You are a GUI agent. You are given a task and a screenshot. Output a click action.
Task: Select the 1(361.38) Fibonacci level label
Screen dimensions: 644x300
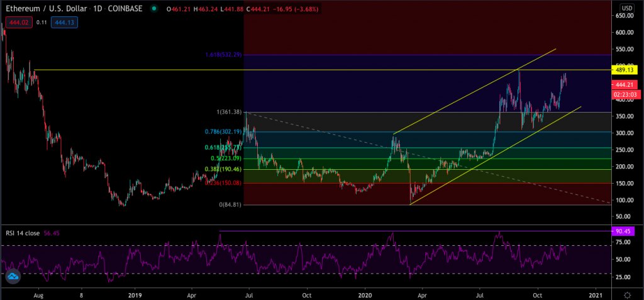pos(226,112)
